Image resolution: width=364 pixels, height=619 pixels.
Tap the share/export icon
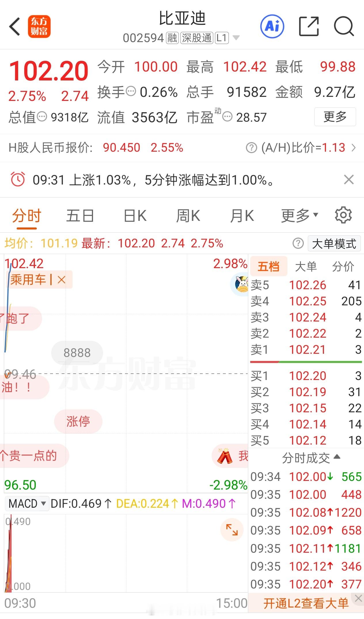[x=309, y=27]
